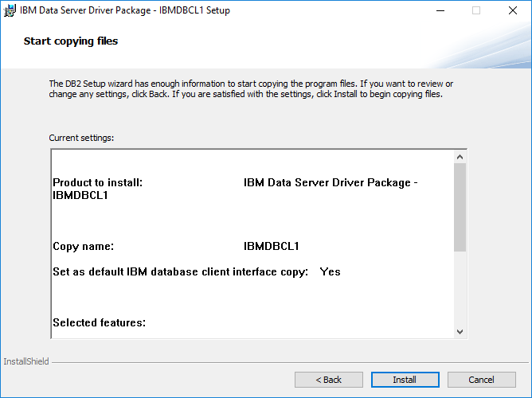Minimize the setup wizard window
The width and height of the screenshot is (532, 398).
(x=440, y=11)
